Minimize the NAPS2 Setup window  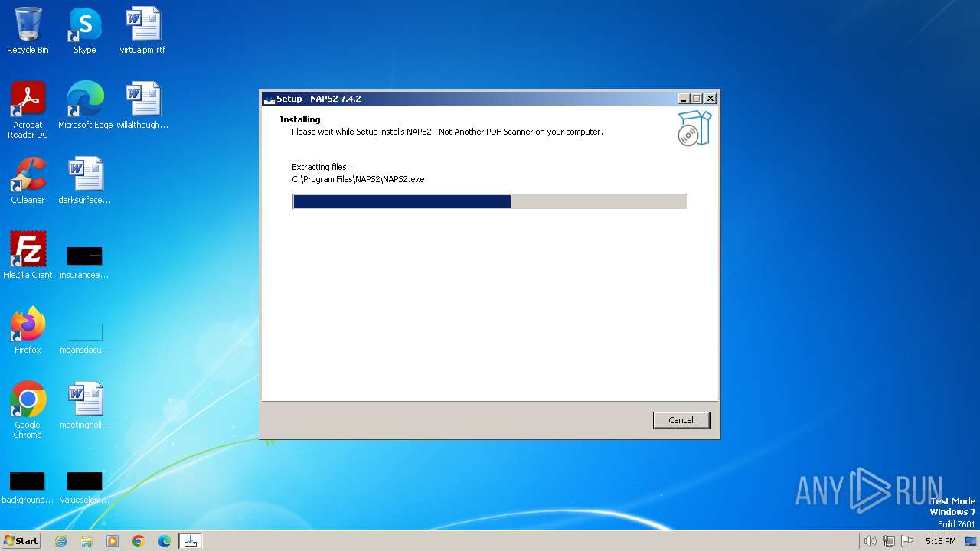683,99
